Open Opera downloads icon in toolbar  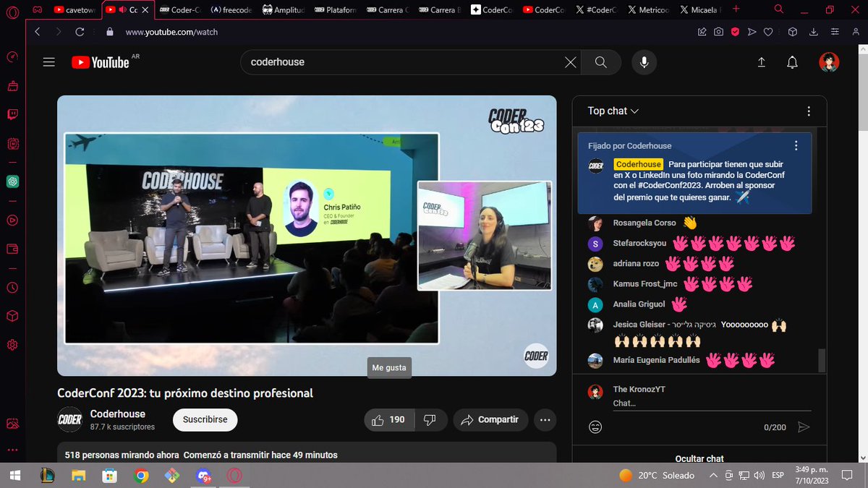[814, 32]
